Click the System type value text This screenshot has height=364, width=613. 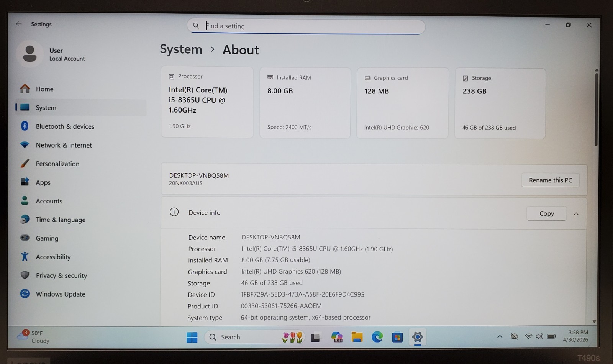tap(306, 317)
